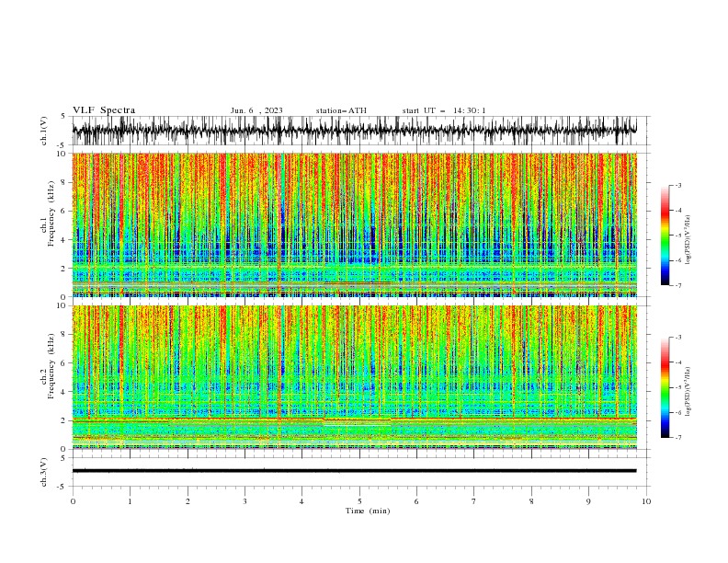The image size is (728, 563).
Task: Click the date 'Jun. 6 , 2023'
Action: (256, 110)
